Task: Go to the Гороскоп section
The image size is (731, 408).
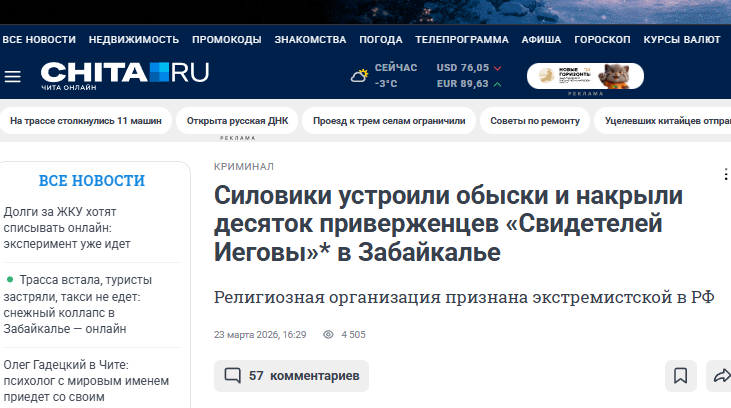Action: coord(602,39)
